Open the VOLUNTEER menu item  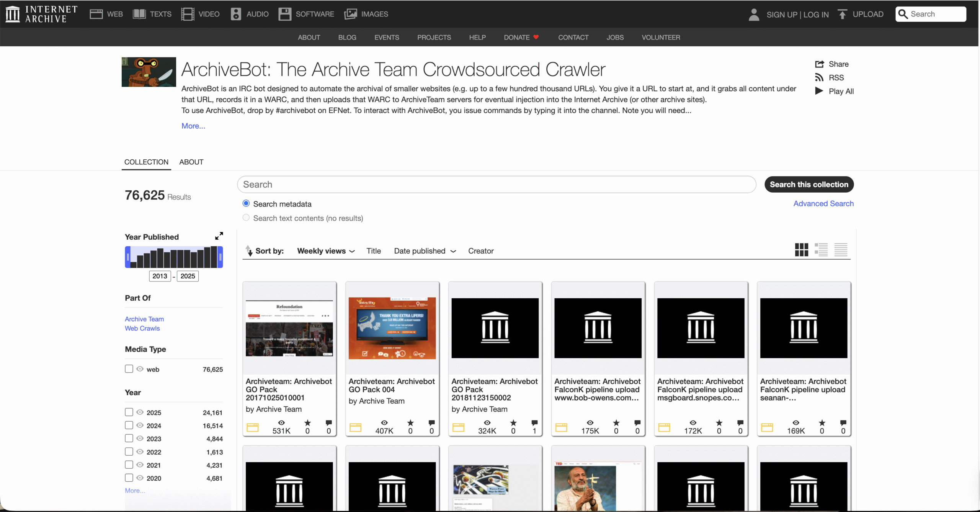click(661, 38)
